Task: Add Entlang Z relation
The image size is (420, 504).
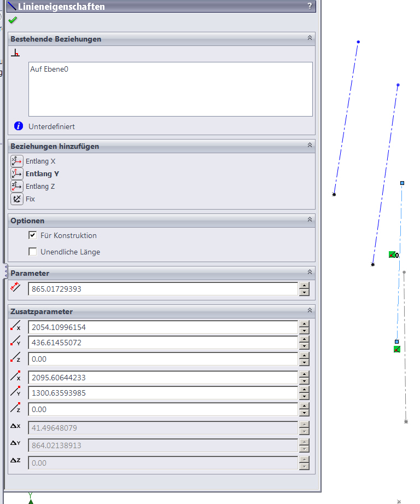Action: pos(17,186)
